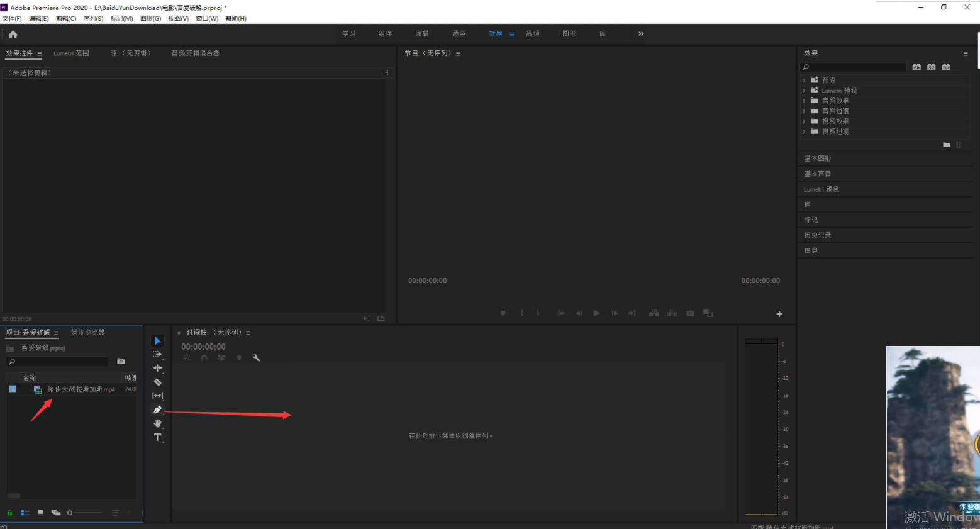The height and width of the screenshot is (529, 980).
Task: Expand the 音频过渡 folder
Action: click(x=804, y=111)
